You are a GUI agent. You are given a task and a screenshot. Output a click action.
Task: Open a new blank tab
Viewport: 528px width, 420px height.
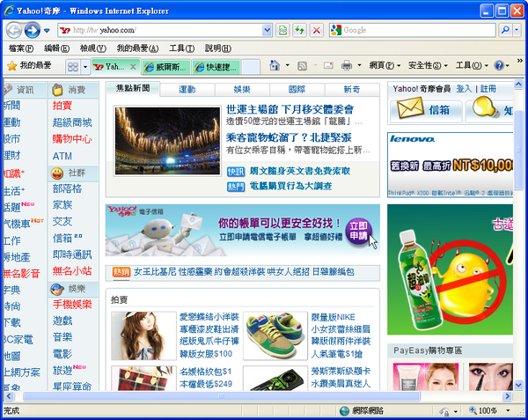click(251, 67)
